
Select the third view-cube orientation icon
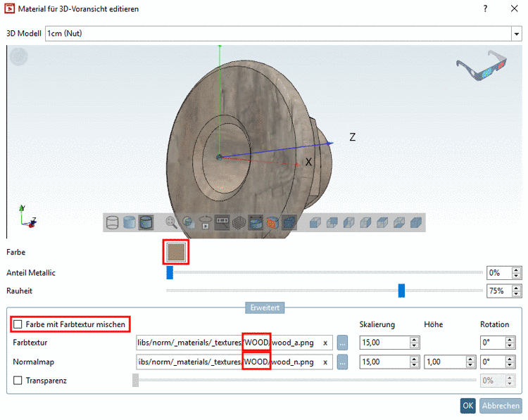(349, 223)
